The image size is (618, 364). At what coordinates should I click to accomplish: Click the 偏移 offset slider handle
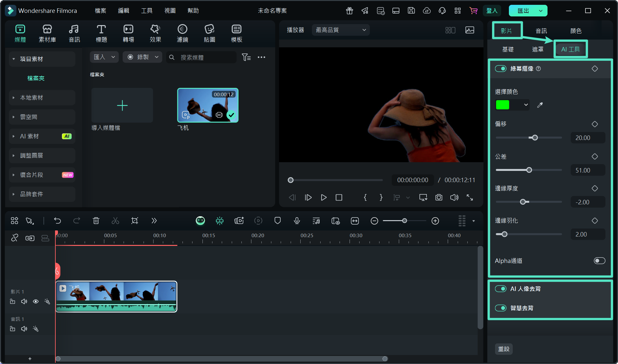(535, 138)
